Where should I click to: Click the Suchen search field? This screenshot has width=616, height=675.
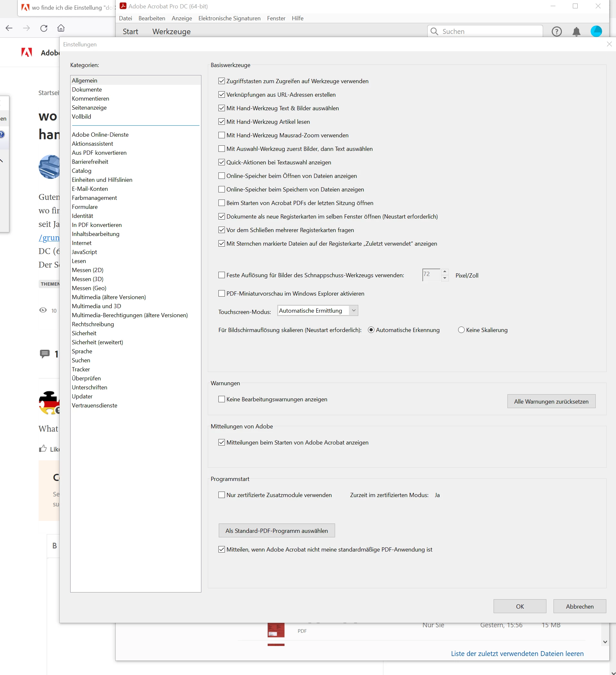pos(485,32)
